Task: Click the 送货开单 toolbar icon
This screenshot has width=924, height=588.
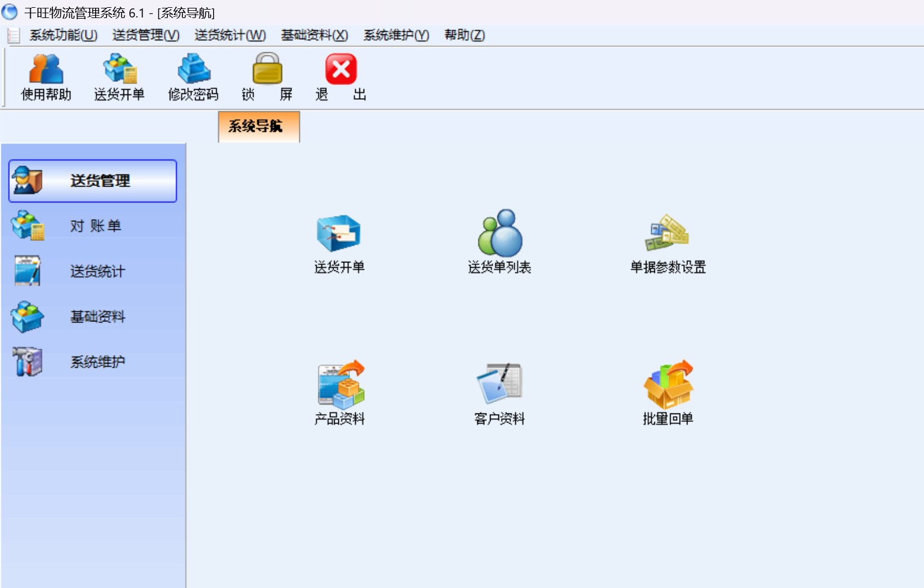Action: [119, 77]
